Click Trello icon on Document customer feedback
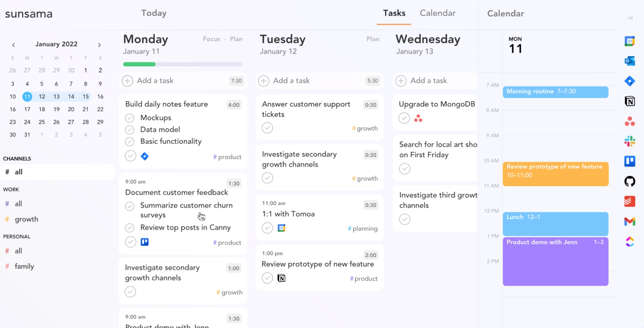This screenshot has height=328, width=644. 145,242
